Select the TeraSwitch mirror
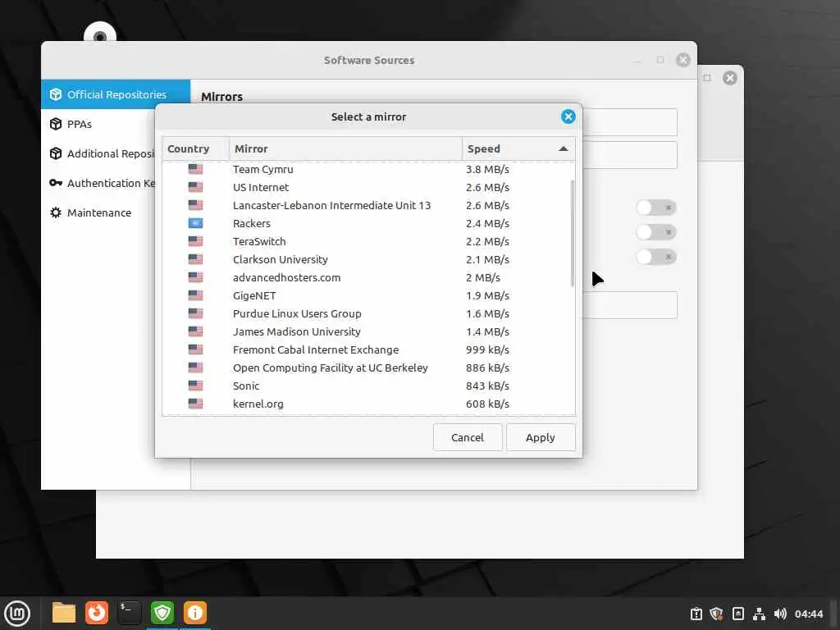Viewport: 840px width, 630px height. [368, 241]
